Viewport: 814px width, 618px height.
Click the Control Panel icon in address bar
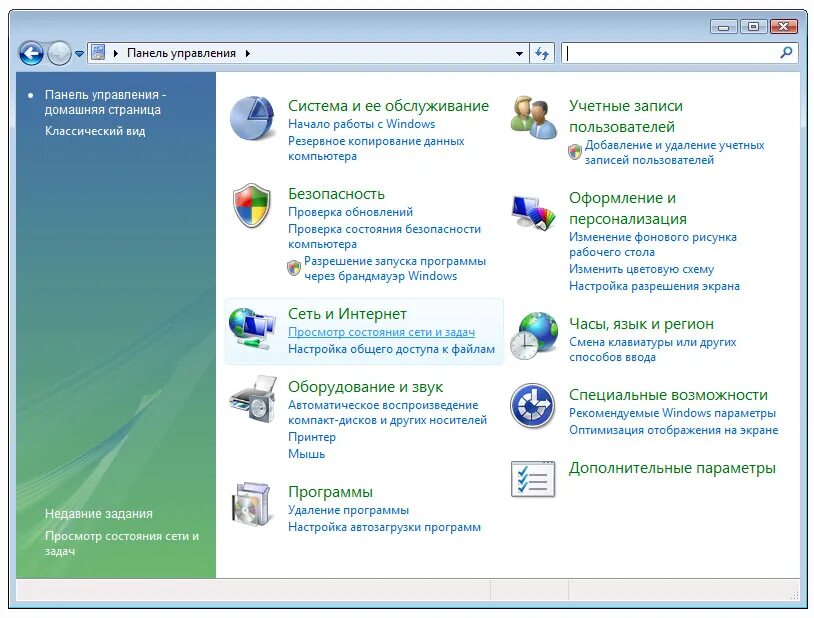[98, 52]
